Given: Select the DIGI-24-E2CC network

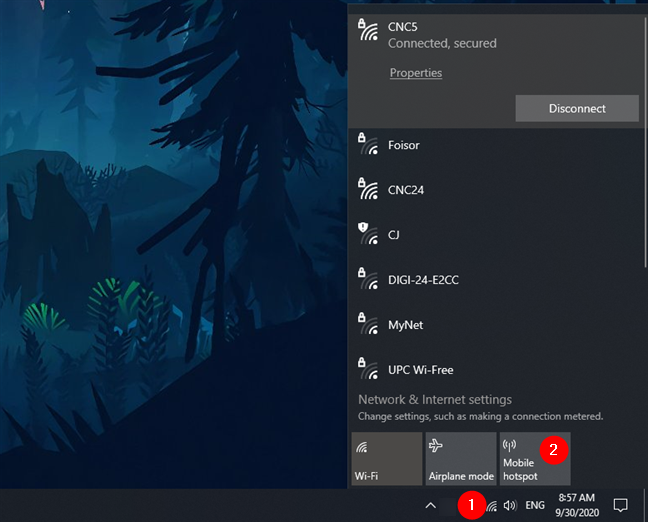Looking at the screenshot, I should coord(496,280).
